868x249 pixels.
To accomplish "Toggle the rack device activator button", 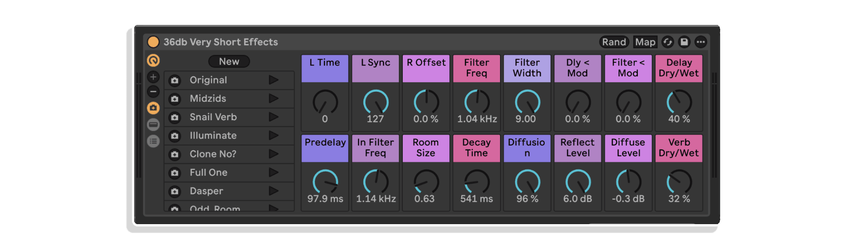I will coord(153,42).
